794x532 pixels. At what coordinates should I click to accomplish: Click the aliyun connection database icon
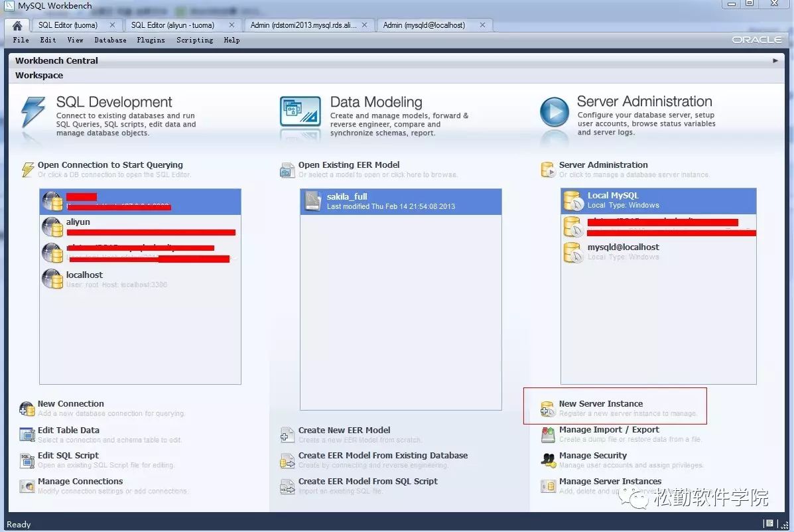tap(52, 228)
